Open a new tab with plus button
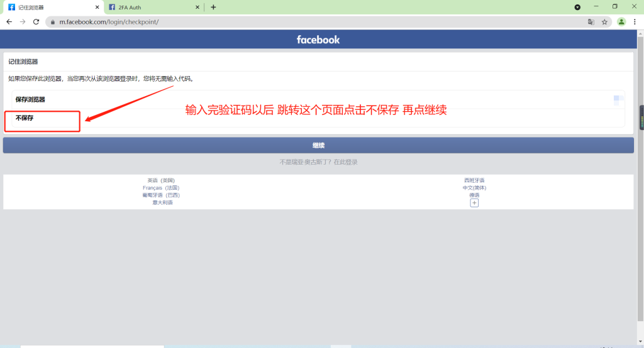The width and height of the screenshot is (644, 348). click(x=213, y=7)
